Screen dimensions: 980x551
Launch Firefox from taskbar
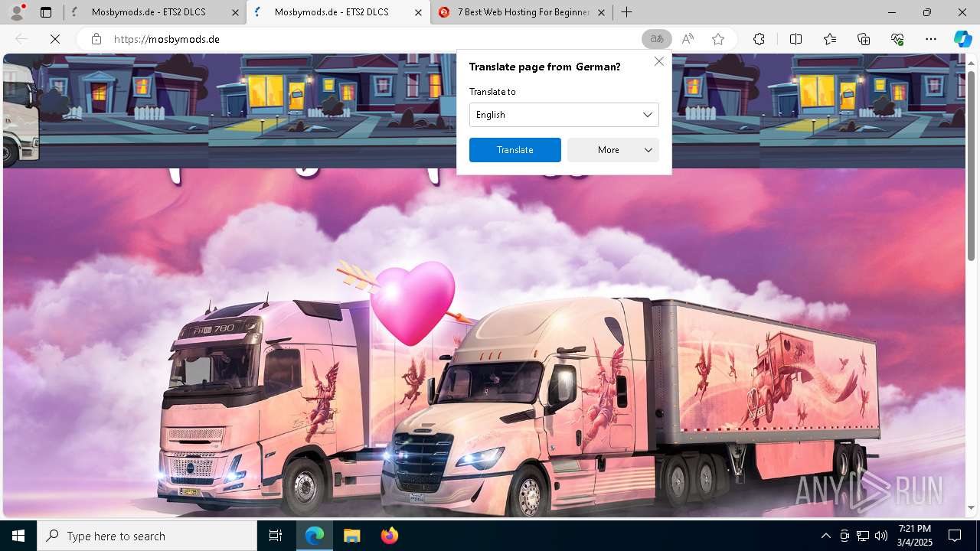390,536
